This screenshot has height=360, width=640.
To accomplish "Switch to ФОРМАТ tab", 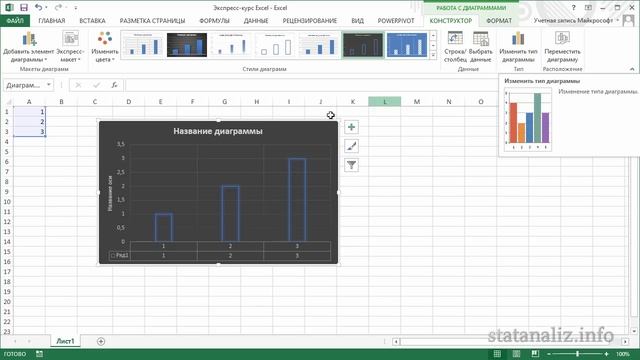I will [x=499, y=20].
